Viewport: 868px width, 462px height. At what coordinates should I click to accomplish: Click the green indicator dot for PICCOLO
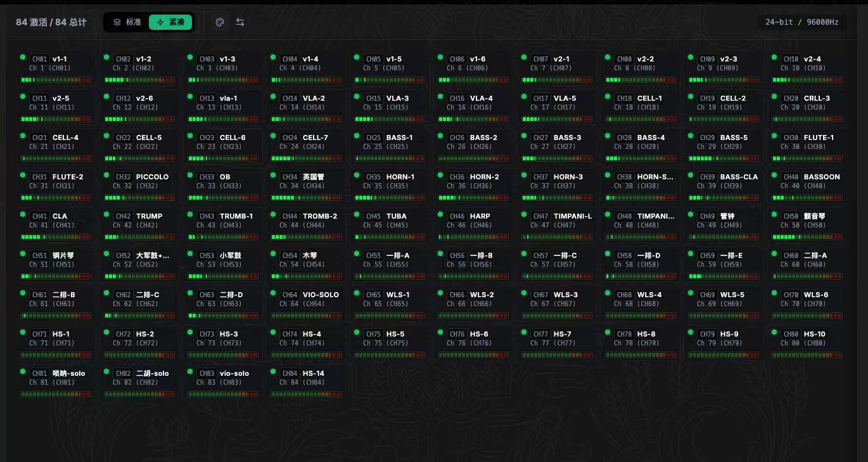point(106,175)
